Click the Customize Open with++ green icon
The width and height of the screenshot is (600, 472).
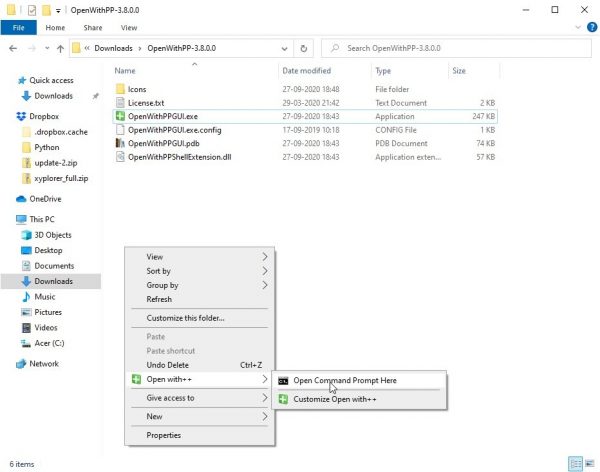coord(283,399)
